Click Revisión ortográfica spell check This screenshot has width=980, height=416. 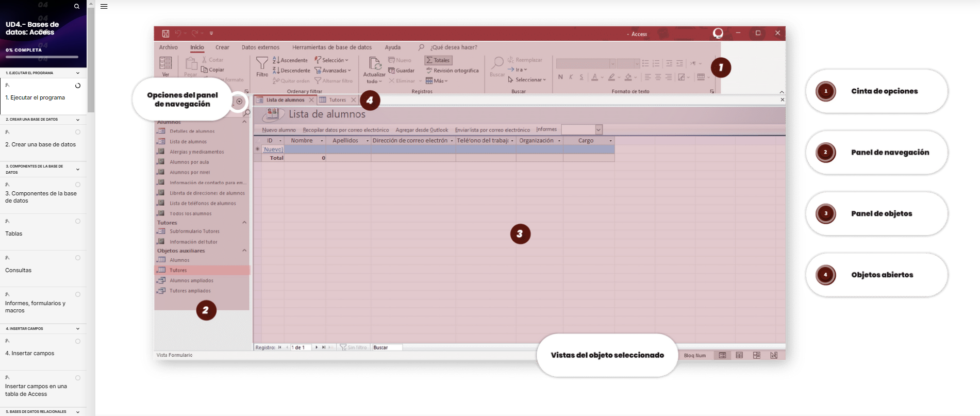(452, 71)
